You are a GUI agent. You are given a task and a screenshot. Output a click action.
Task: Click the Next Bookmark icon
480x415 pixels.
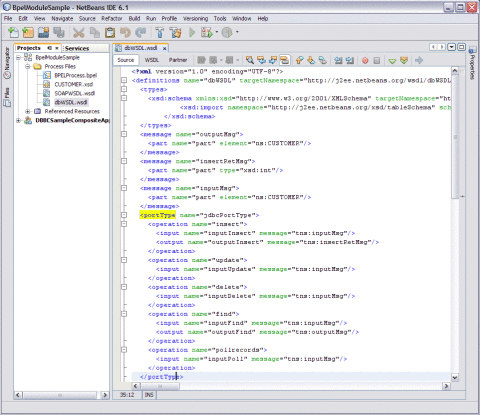(x=311, y=60)
